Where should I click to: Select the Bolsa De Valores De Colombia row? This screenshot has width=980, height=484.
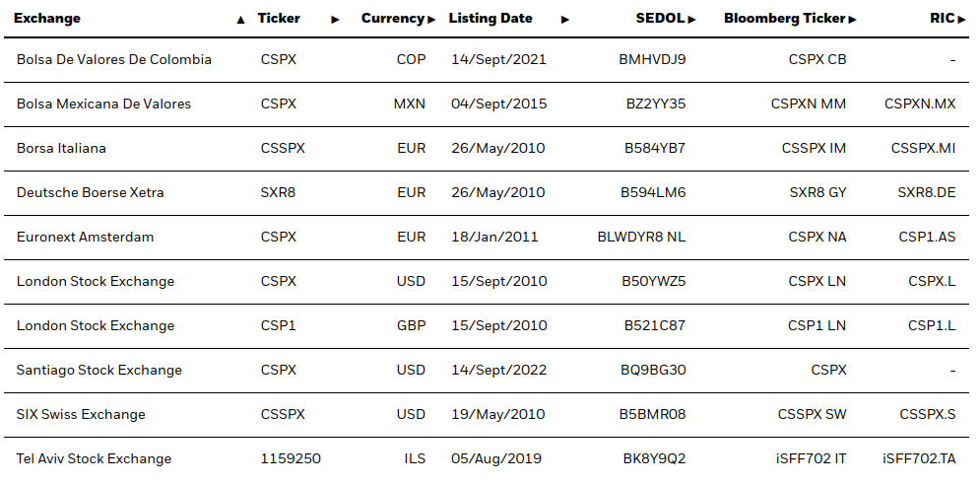pos(114,59)
